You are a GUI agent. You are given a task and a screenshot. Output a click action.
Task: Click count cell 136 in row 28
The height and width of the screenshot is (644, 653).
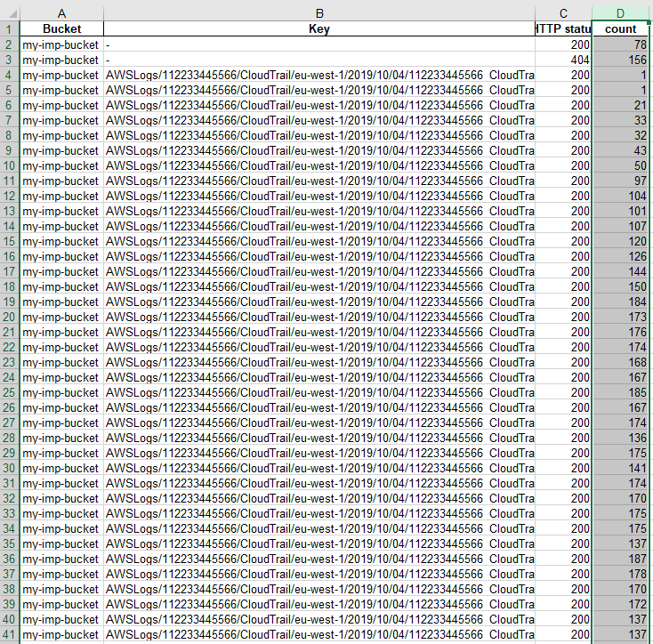(620, 438)
